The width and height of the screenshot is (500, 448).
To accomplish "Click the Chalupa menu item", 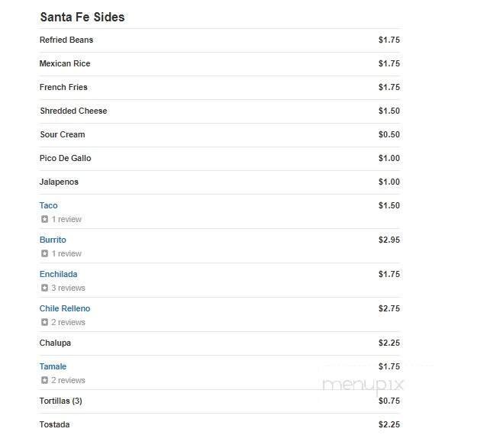I will click(x=55, y=343).
